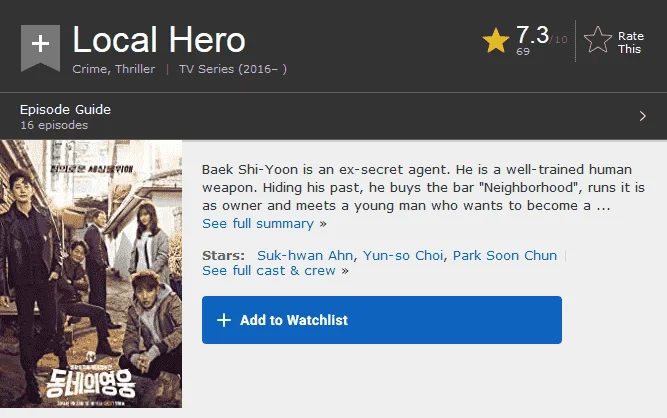
Task: Click the plus icon in Add to Watchlist
Action: [x=224, y=320]
